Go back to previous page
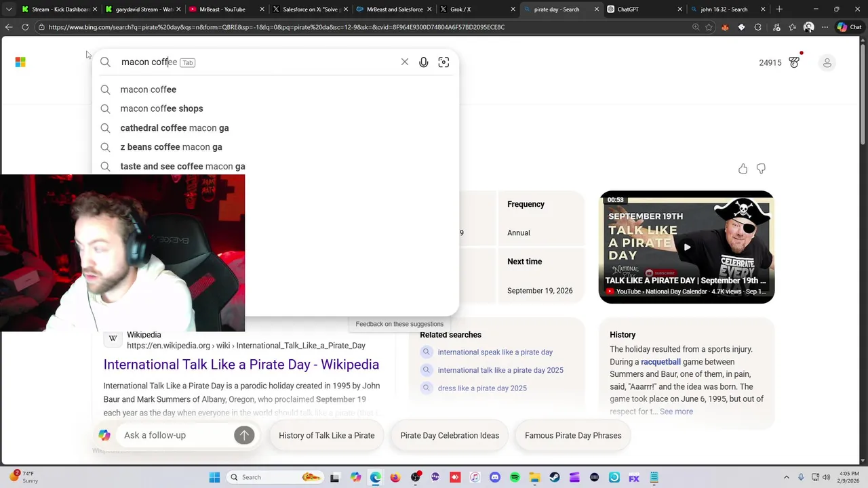Image resolution: width=868 pixels, height=488 pixels. [x=9, y=27]
